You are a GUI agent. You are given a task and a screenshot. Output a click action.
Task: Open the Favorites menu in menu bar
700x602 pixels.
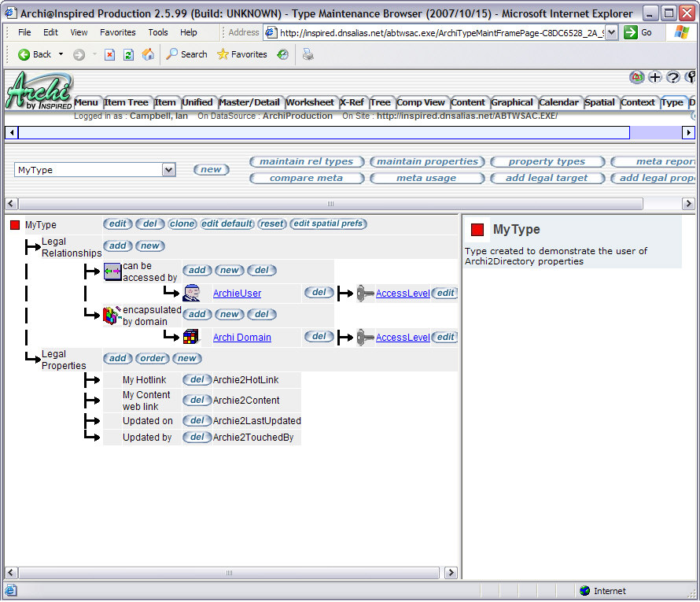[117, 32]
